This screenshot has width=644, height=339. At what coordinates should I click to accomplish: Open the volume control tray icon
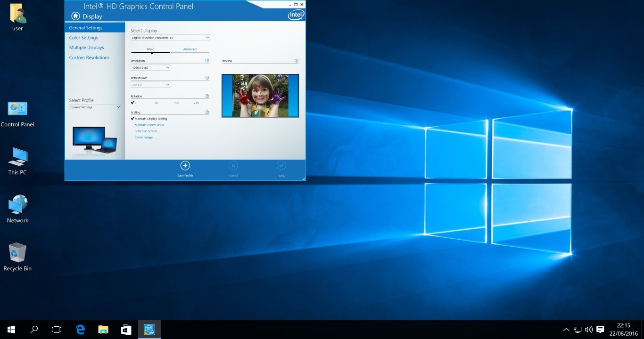589,330
